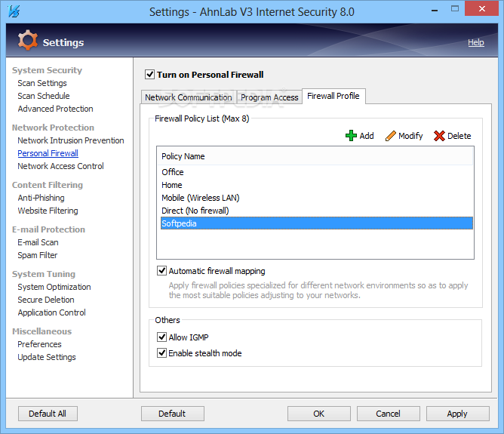Click the green plus Add icon
The width and height of the screenshot is (504, 434).
351,136
